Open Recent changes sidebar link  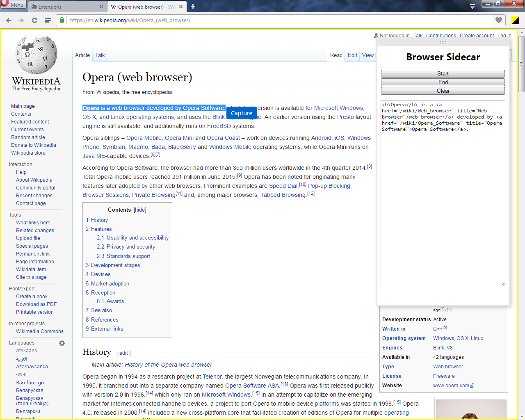point(34,196)
